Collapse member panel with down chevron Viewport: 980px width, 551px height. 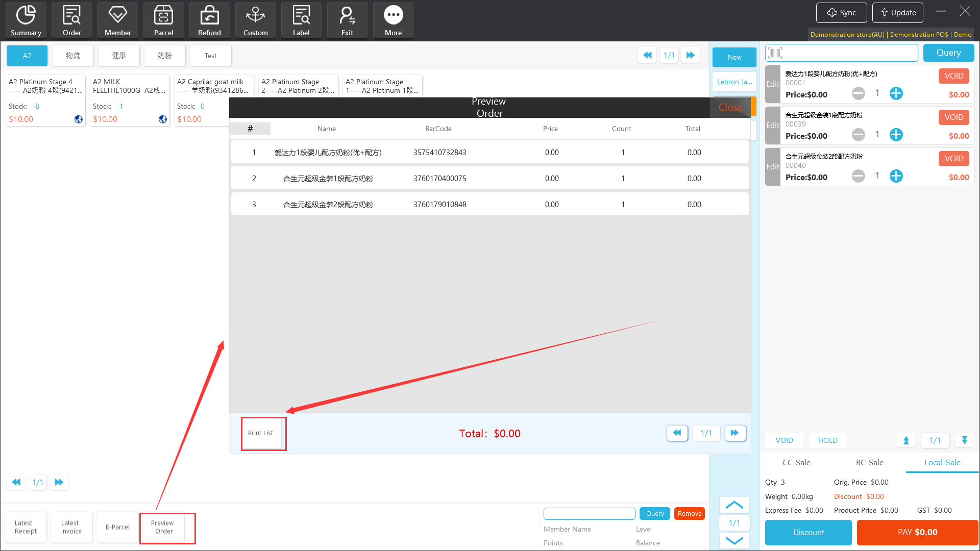734,540
